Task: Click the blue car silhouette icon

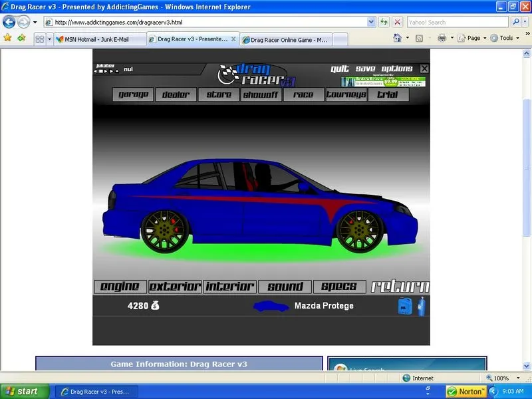Action: tap(271, 306)
